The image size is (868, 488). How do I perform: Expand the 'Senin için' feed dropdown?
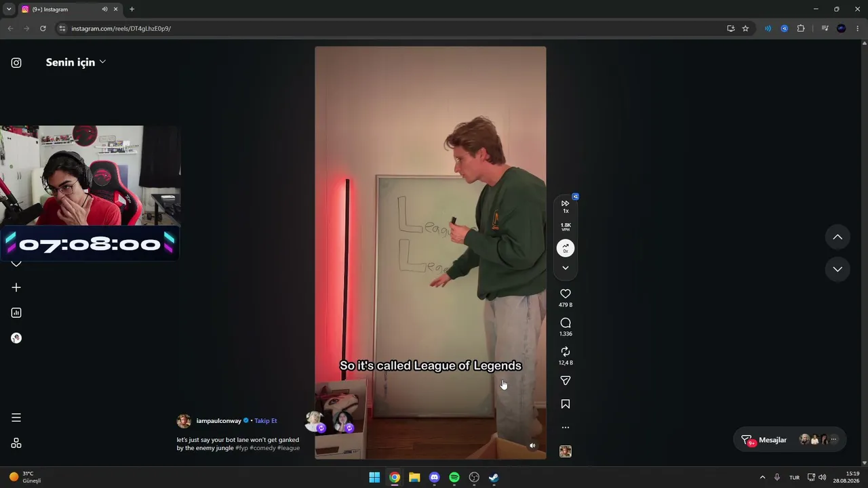click(76, 62)
